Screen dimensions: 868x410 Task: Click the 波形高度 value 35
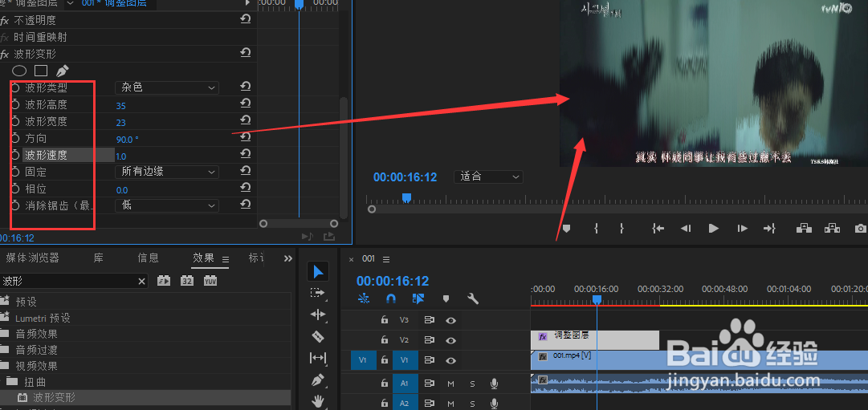tap(121, 106)
